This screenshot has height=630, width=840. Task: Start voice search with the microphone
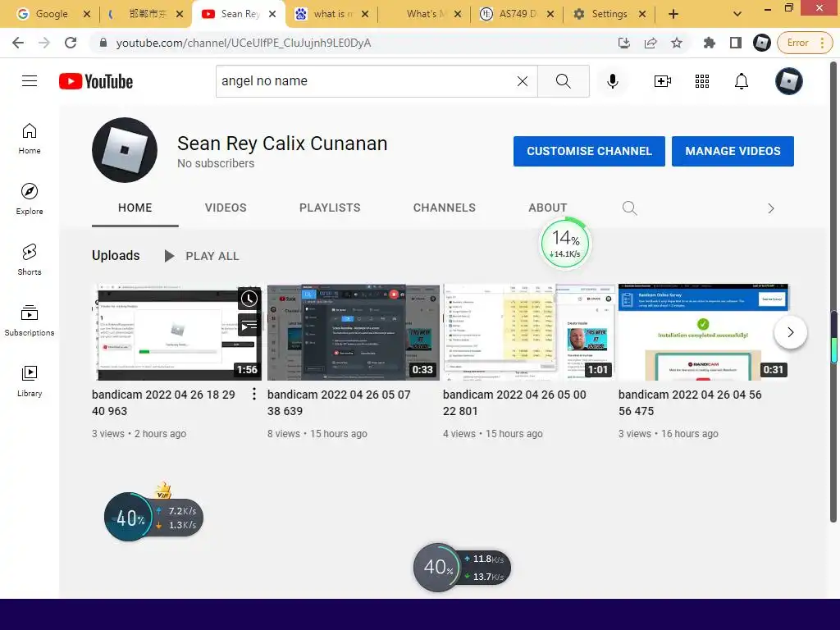click(x=612, y=81)
